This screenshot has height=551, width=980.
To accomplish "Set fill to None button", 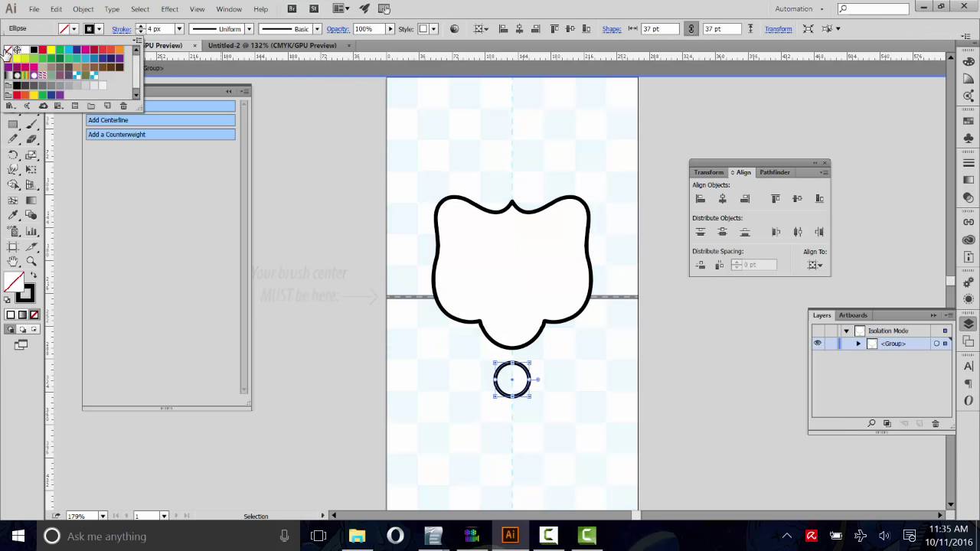I will [x=34, y=315].
